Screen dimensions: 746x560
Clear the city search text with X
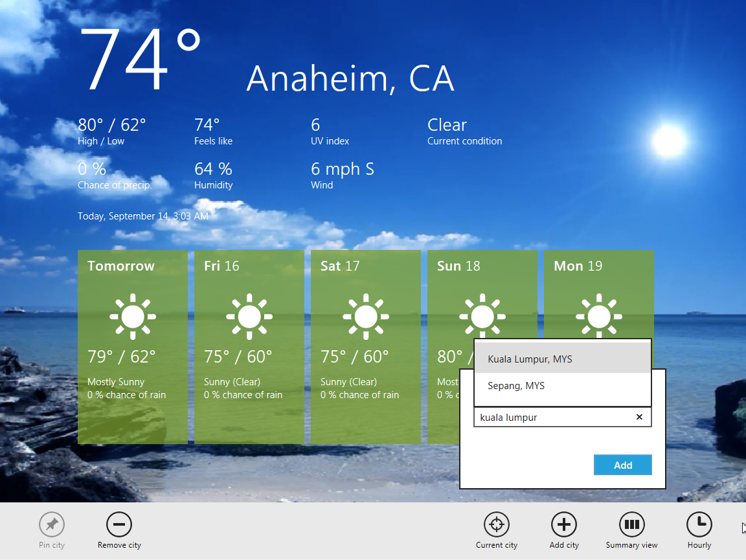click(639, 418)
